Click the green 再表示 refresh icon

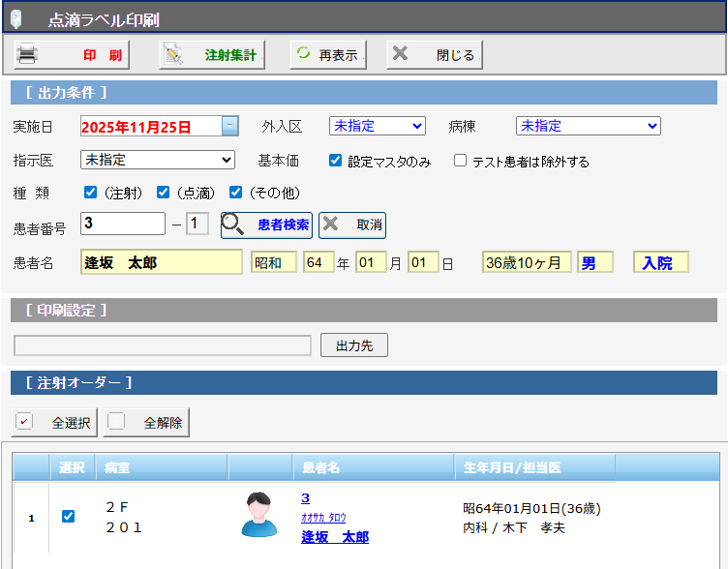click(x=304, y=55)
